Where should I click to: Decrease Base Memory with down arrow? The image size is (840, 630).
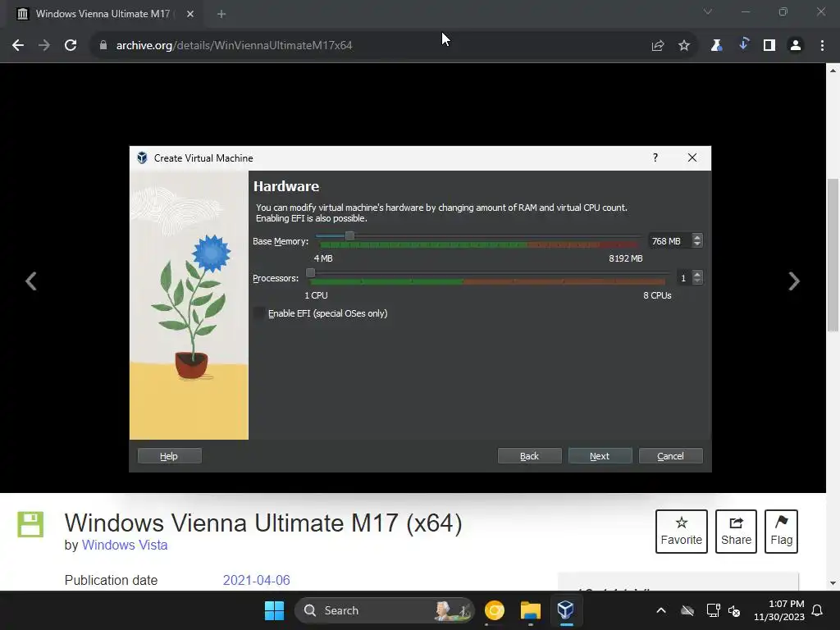[697, 244]
